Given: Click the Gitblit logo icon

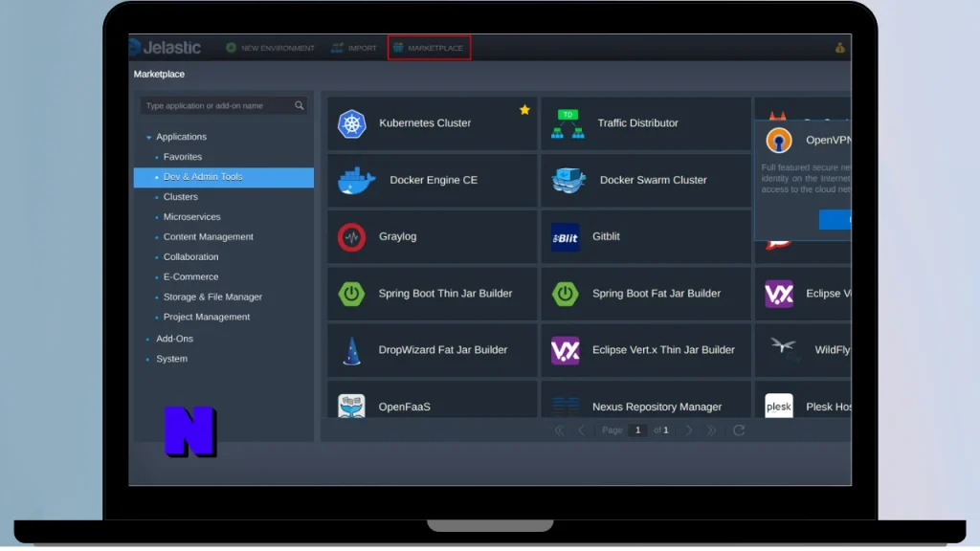Looking at the screenshot, I should click(565, 237).
